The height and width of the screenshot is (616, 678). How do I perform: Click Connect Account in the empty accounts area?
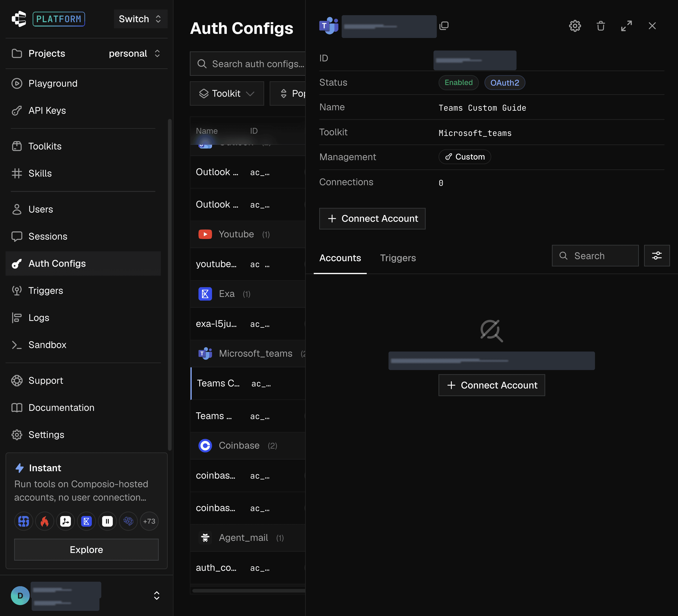point(492,385)
